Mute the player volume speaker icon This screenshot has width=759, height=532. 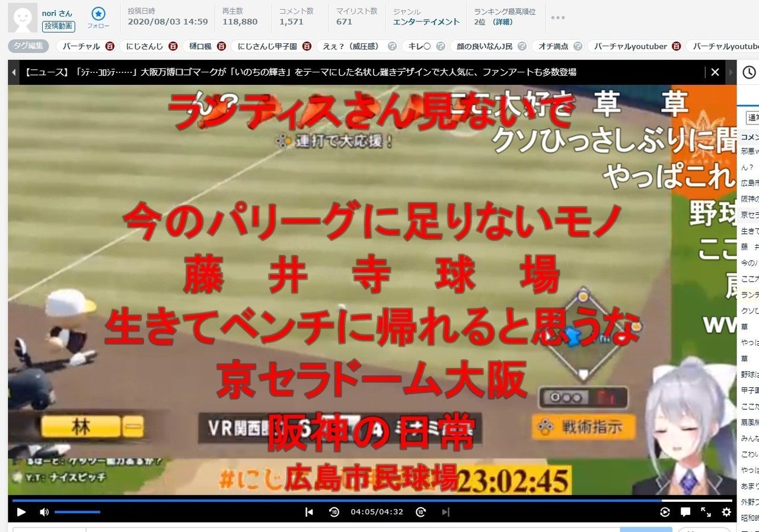[44, 512]
